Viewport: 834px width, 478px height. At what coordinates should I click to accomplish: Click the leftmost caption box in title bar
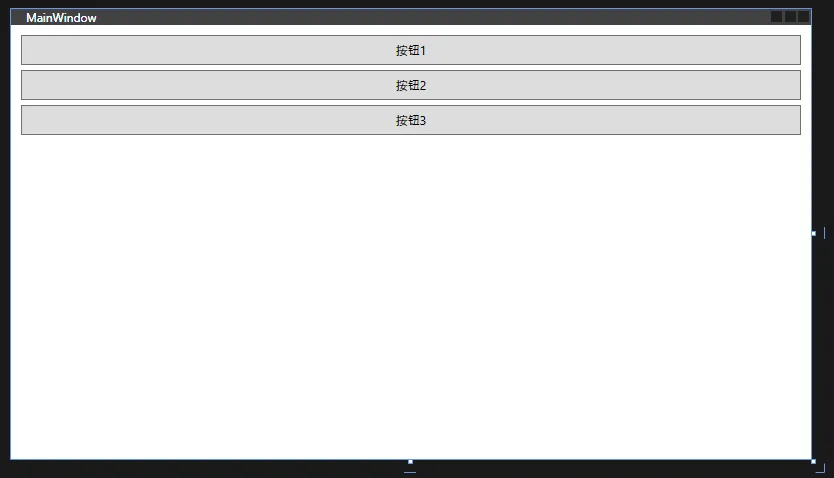tap(777, 17)
